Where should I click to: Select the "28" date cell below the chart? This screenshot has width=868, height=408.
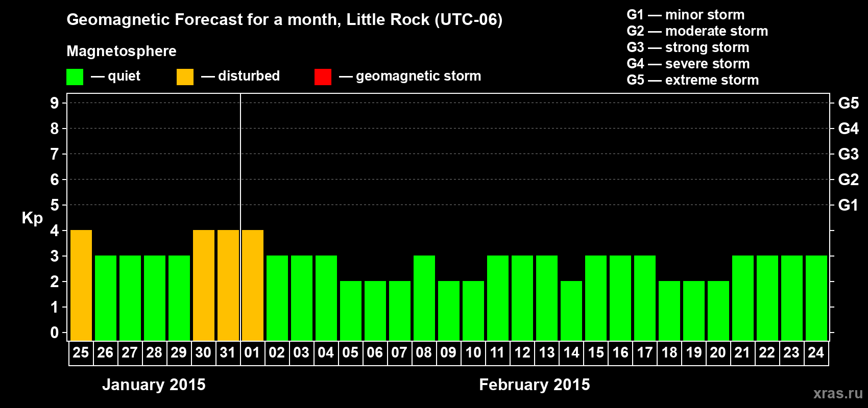tap(155, 353)
